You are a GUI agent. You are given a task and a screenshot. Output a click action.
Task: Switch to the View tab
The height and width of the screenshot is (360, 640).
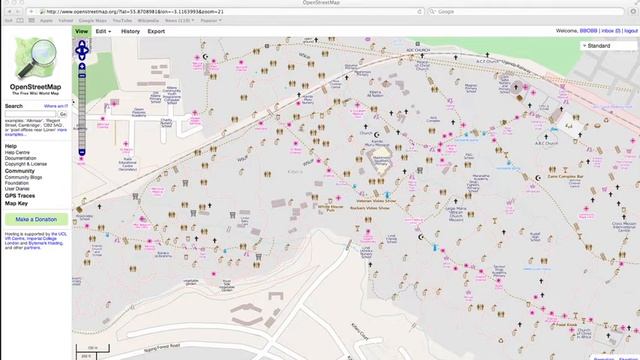[82, 31]
